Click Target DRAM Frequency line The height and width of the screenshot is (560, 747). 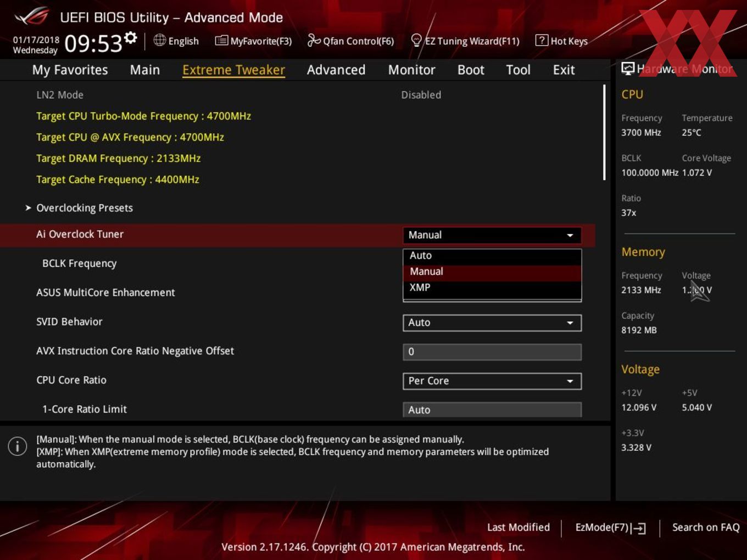(118, 159)
